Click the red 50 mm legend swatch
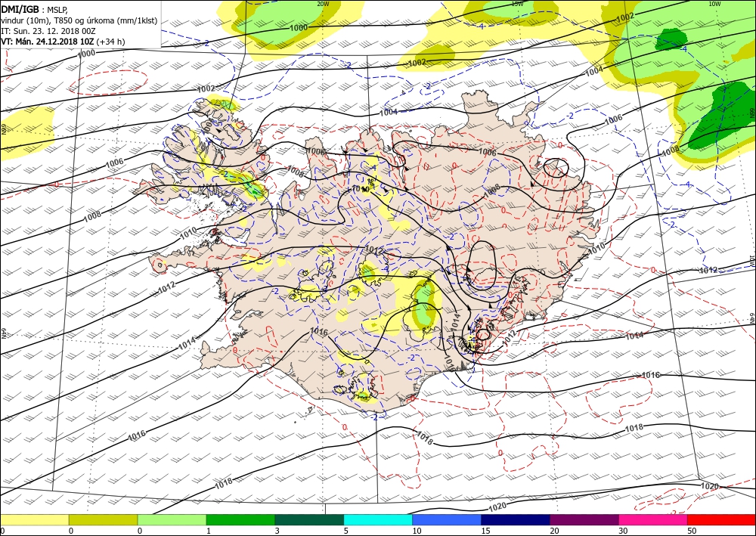The image size is (756, 536). 722,519
